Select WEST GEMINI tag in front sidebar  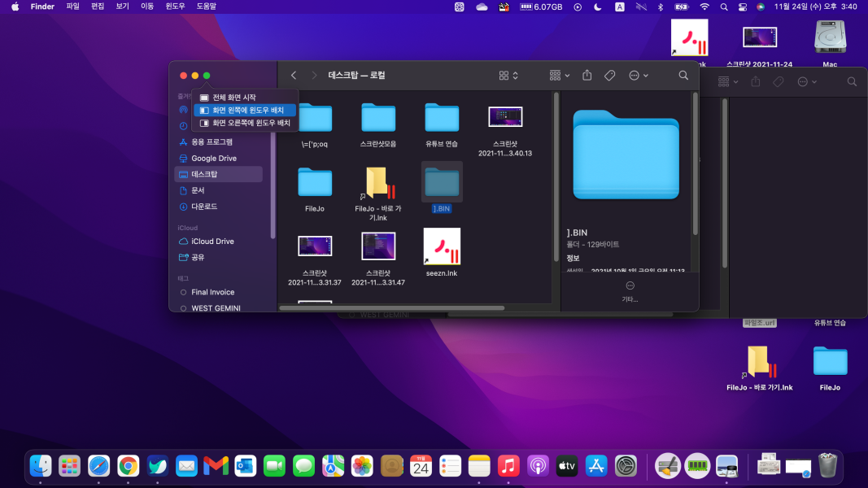click(218, 308)
